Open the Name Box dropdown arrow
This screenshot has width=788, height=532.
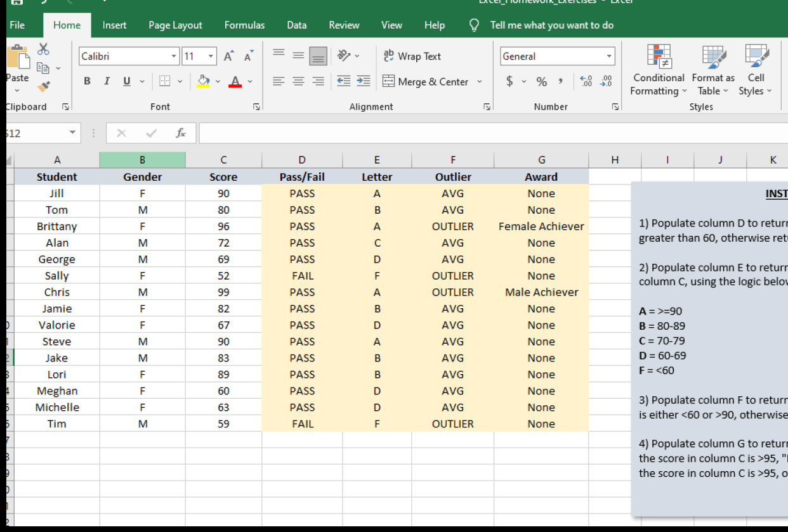click(x=72, y=133)
